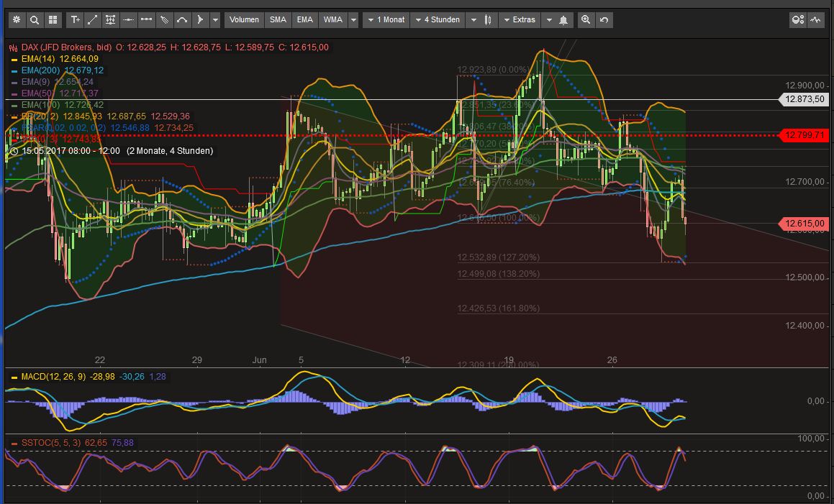Toggle the Volumen indicator button

(244, 19)
